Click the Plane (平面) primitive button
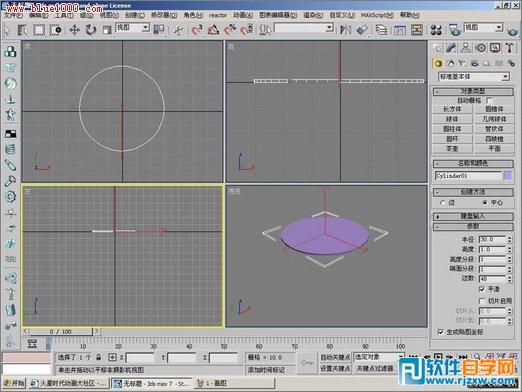 [494, 149]
